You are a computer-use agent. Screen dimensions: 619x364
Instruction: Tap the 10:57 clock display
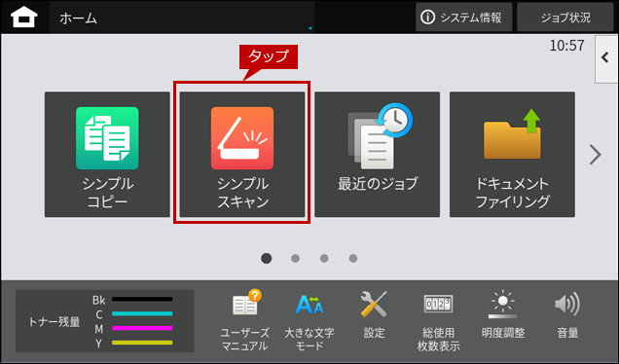[566, 46]
